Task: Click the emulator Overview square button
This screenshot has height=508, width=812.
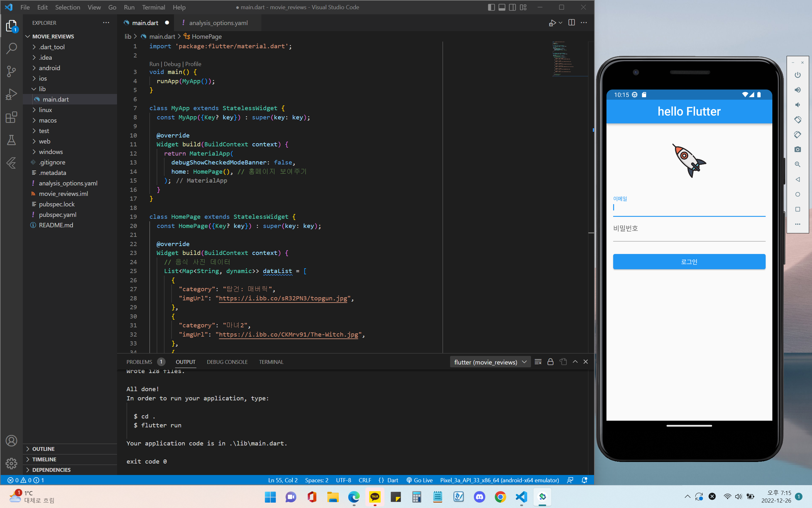Action: point(798,209)
